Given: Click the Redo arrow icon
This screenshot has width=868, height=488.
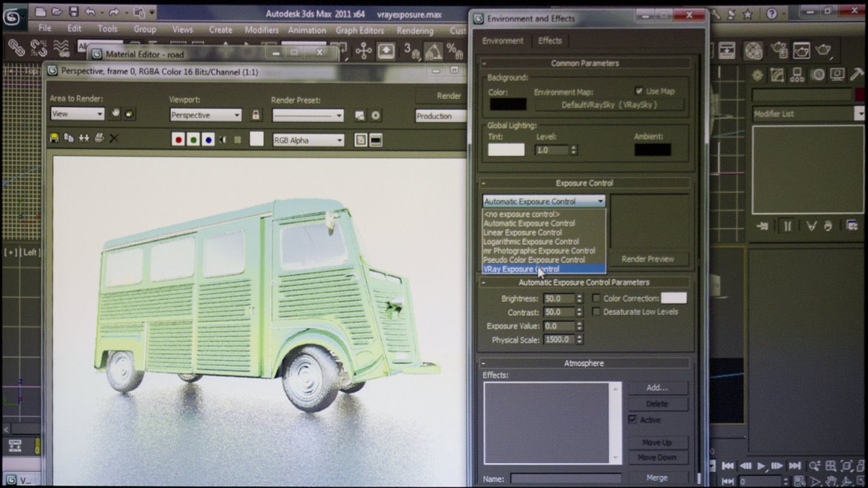Looking at the screenshot, I should click(x=114, y=12).
